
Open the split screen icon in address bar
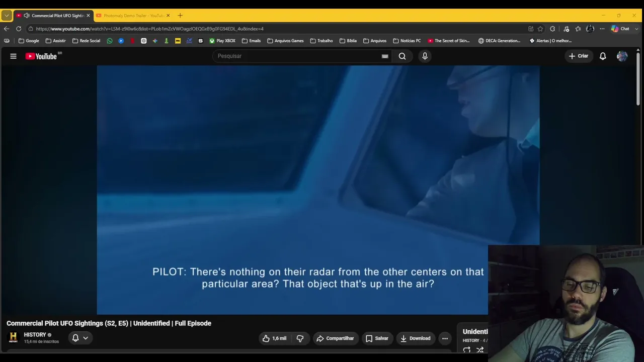(531, 29)
